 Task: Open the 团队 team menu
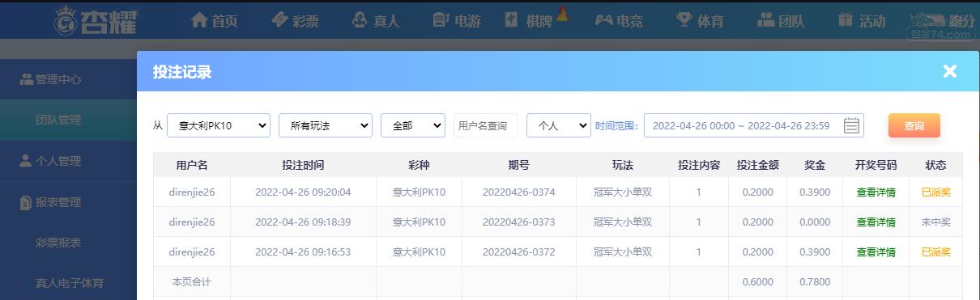pyautogui.click(x=781, y=21)
